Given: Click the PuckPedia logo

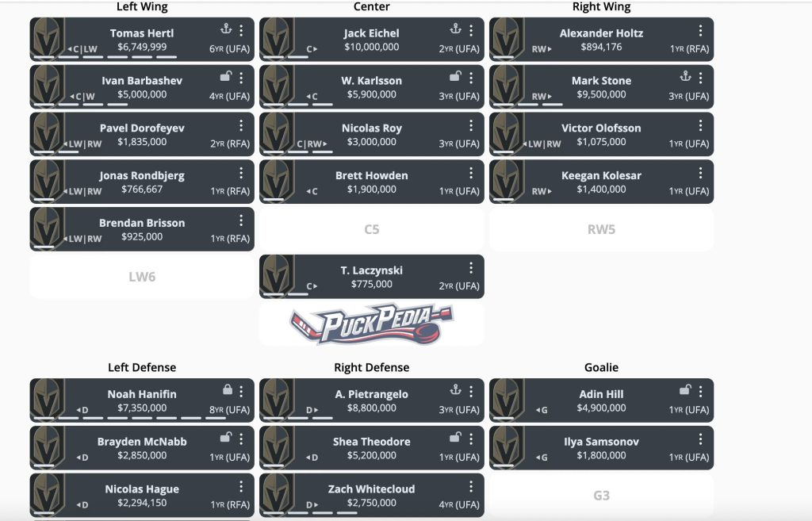Looking at the screenshot, I should (x=372, y=324).
